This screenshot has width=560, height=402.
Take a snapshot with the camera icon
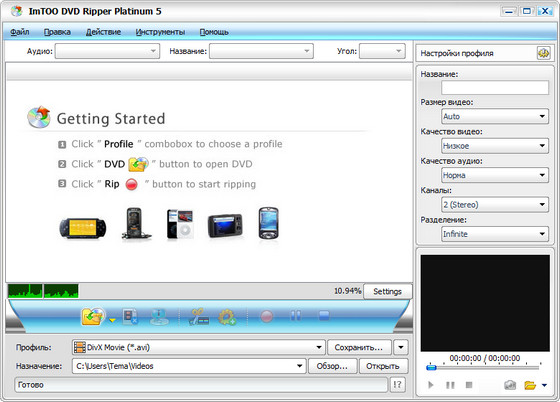[x=510, y=385]
